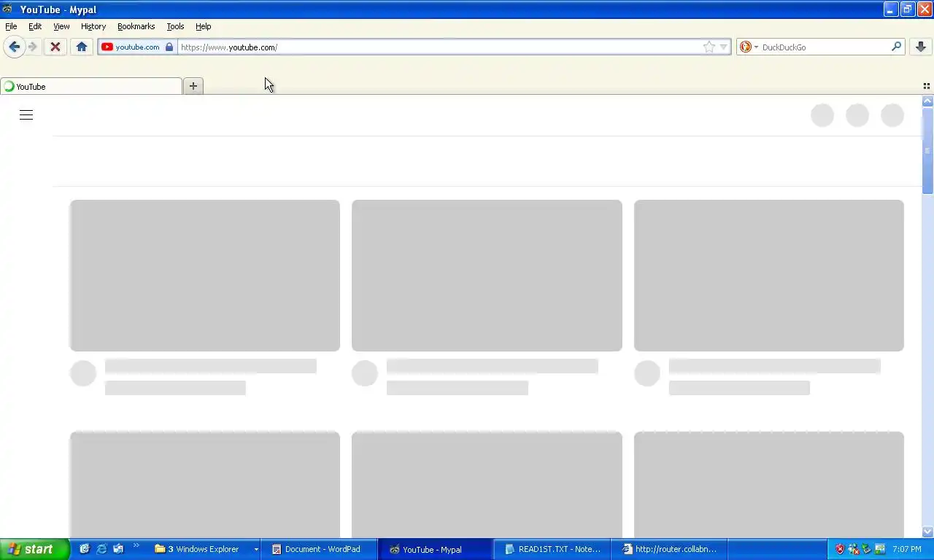
Task: Open the History menu
Action: coord(93,26)
